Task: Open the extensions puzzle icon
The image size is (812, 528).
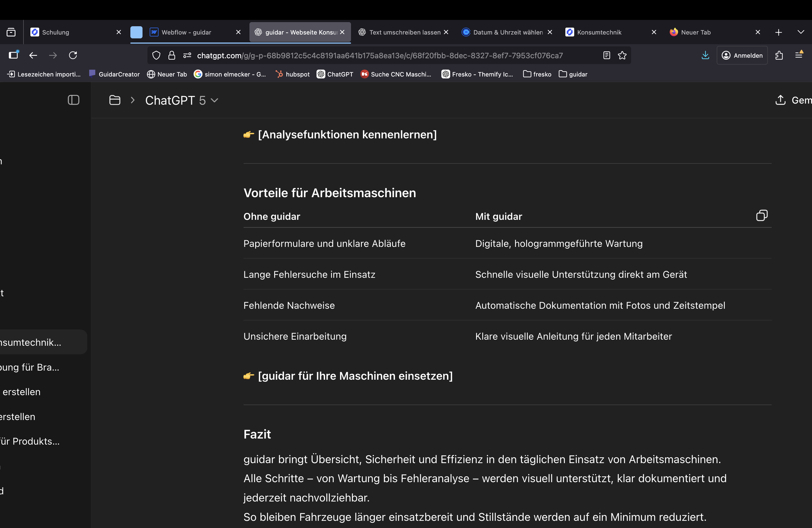Action: 779,55
